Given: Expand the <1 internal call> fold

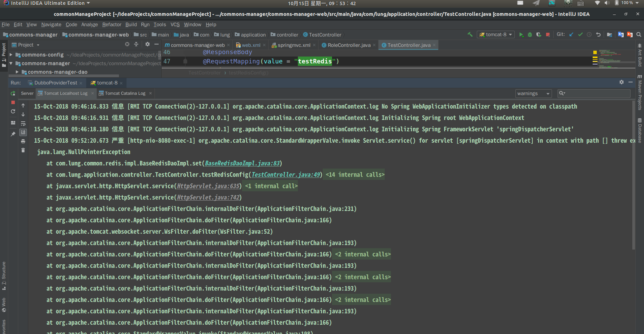Looking at the screenshot, I should tap(271, 186).
